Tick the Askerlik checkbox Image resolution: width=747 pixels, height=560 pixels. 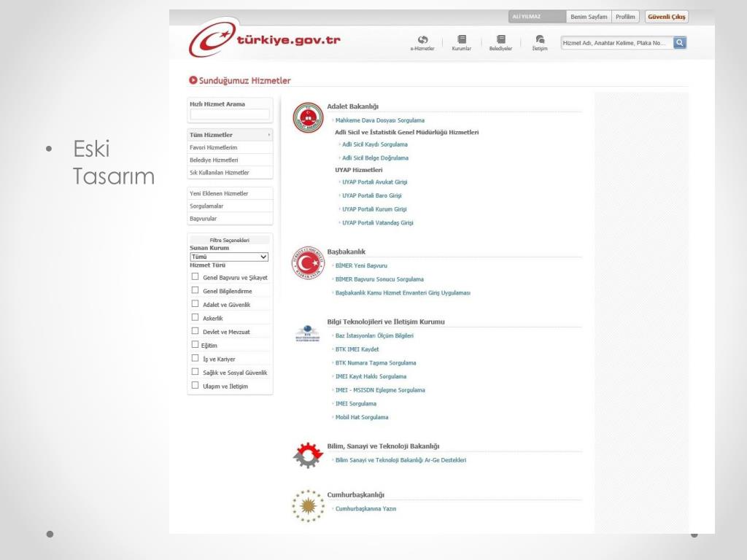click(195, 317)
